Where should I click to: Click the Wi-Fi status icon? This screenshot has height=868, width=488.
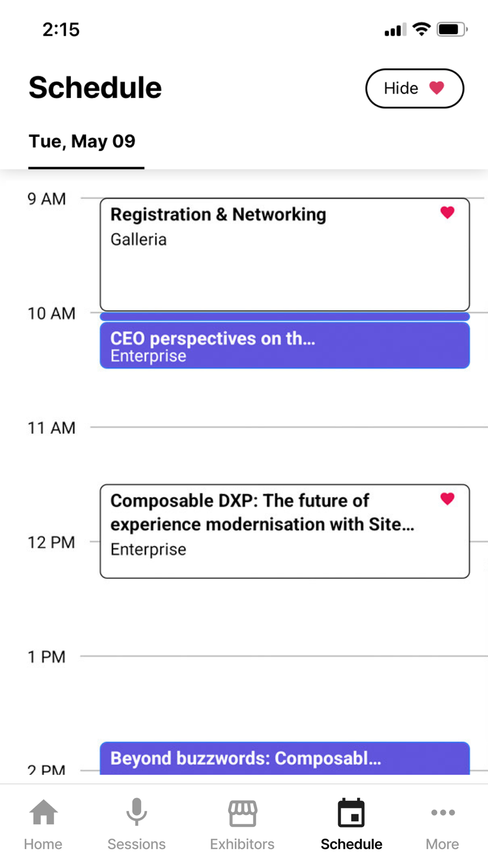pyautogui.click(x=422, y=29)
